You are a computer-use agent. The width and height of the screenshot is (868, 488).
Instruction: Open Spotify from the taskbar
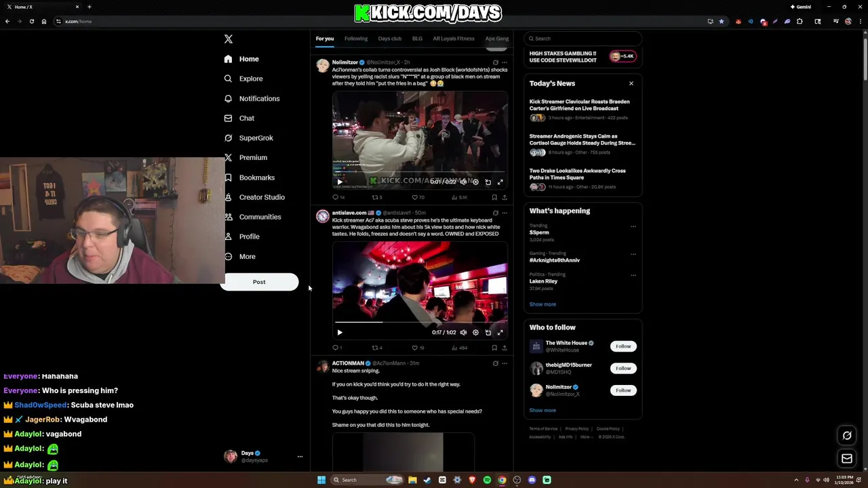487,480
